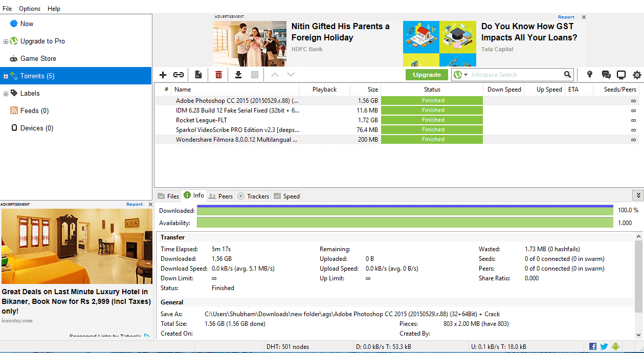Click the lightbulb tips icon in toolbar
The width and height of the screenshot is (644, 353).
(x=590, y=75)
